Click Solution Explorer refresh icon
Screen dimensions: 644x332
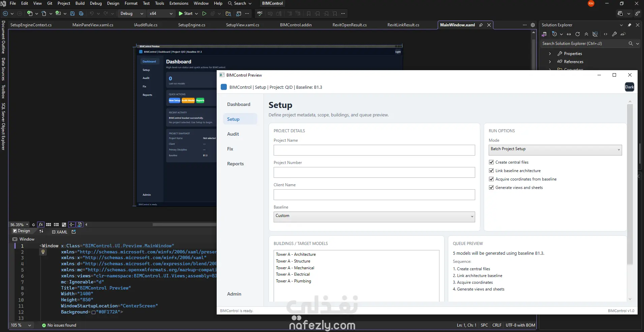click(x=578, y=34)
